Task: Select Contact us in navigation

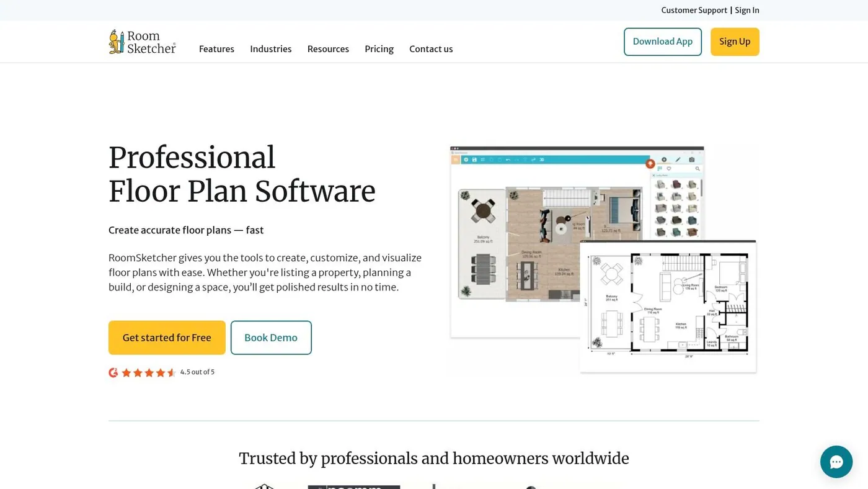Action: [431, 49]
